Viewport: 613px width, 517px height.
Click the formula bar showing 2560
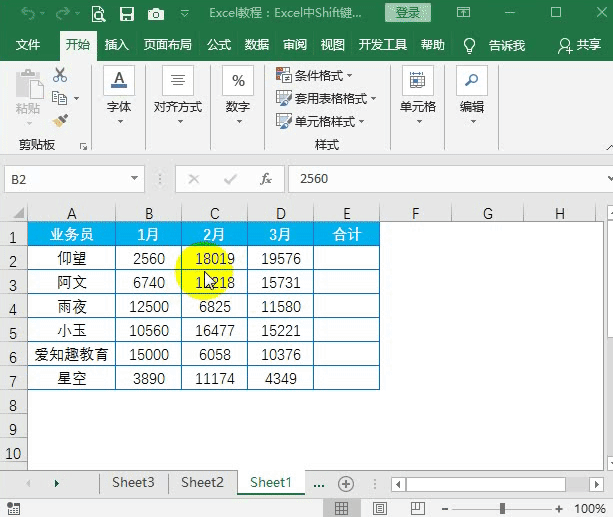(448, 179)
